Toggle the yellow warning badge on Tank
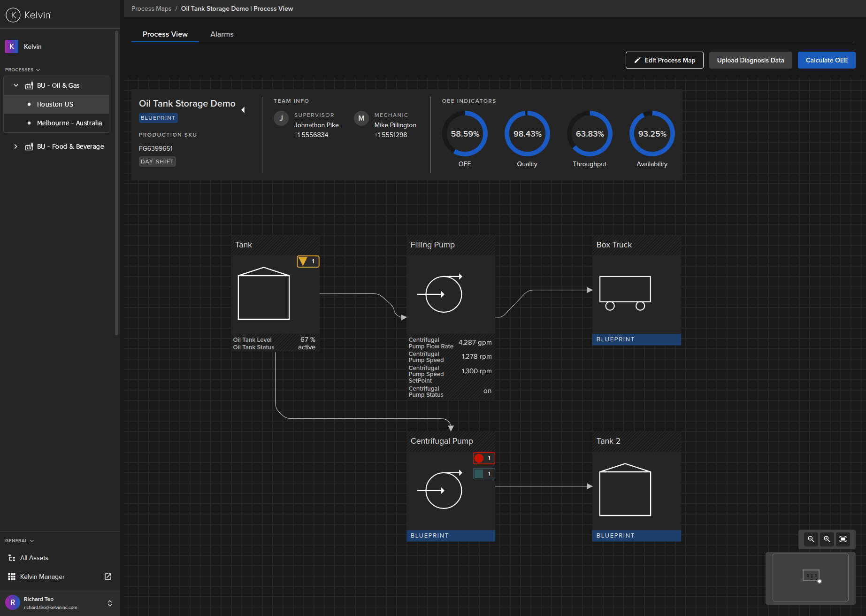Viewport: 866px width, 616px height. (308, 261)
